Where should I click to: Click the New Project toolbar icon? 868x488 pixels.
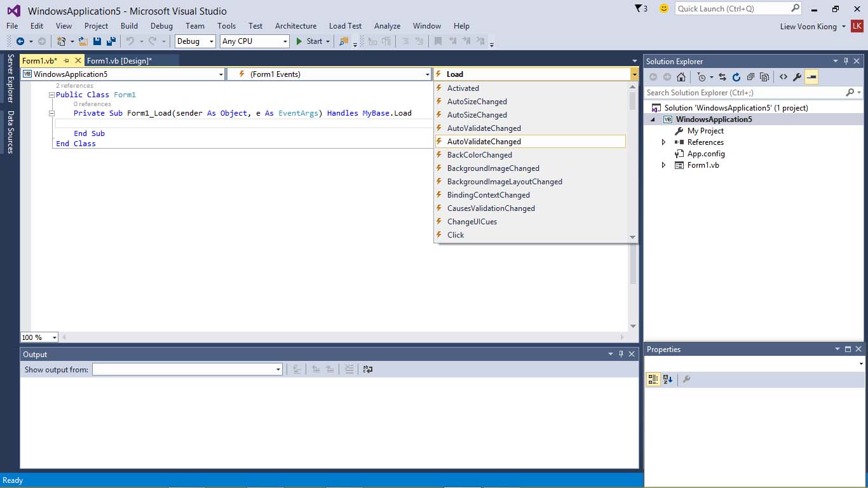click(x=62, y=41)
